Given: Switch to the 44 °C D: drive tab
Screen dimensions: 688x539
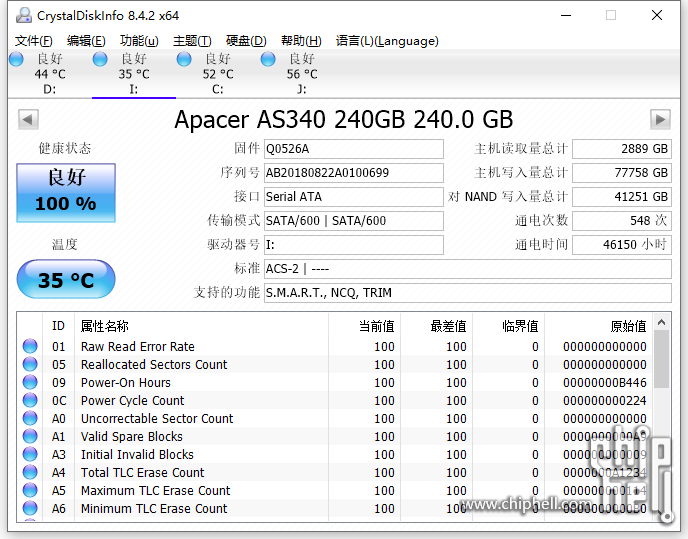Looking at the screenshot, I should [x=50, y=74].
